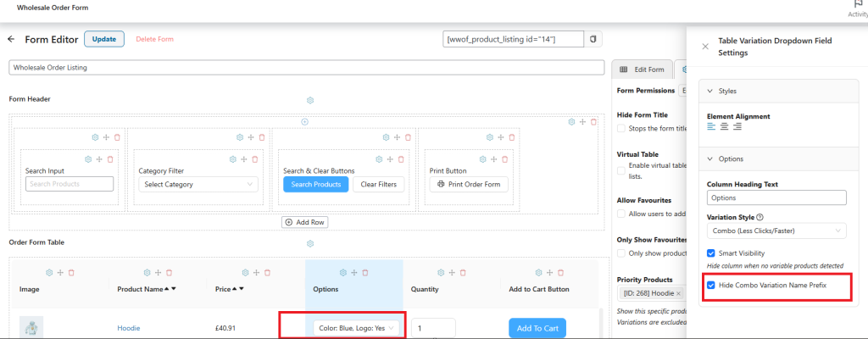Click the Wholesale Order Listing title field

pos(307,68)
